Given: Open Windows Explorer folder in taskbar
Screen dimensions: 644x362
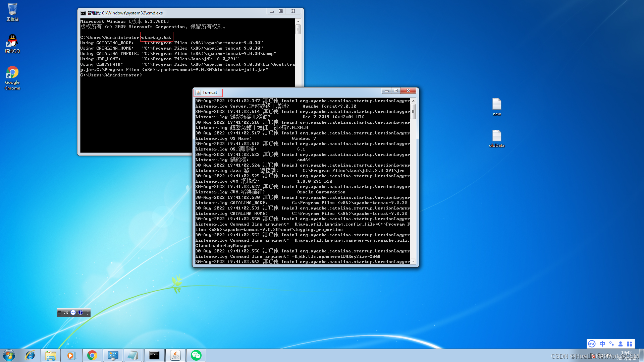Looking at the screenshot, I should 51,355.
